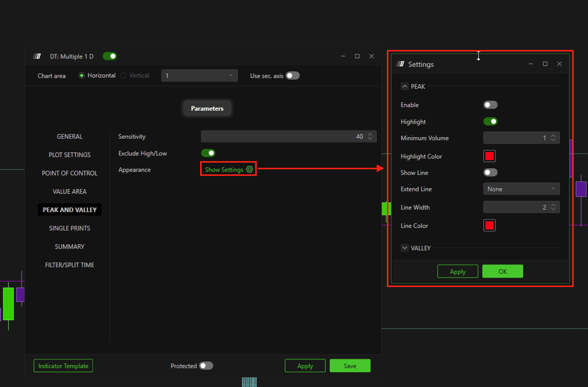588x387 pixels.
Task: Open the Highlight Color swatch
Action: point(489,156)
